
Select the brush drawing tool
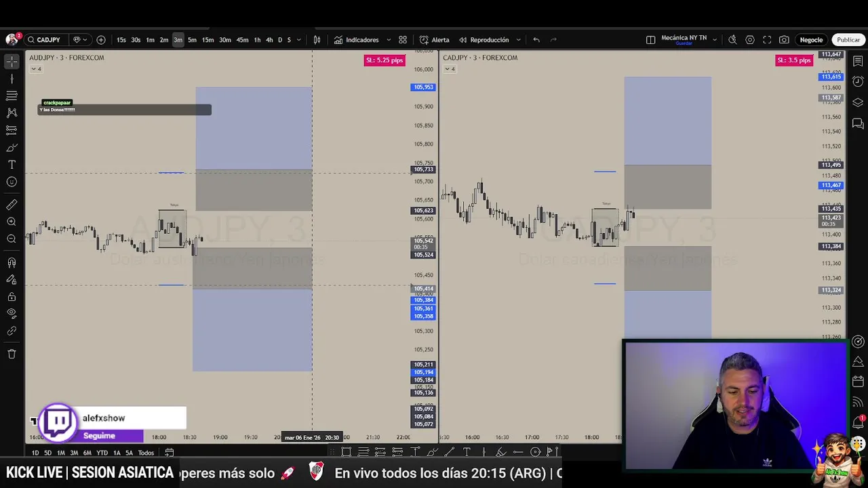tap(12, 147)
